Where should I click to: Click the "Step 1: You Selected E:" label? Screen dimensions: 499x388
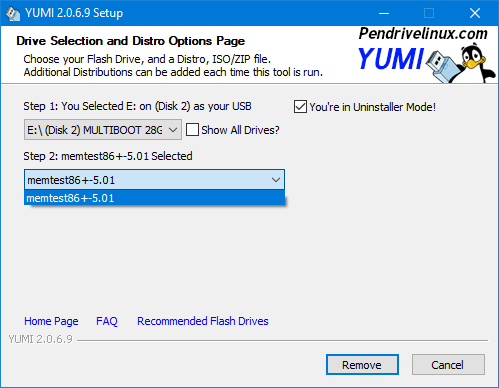tap(137, 106)
